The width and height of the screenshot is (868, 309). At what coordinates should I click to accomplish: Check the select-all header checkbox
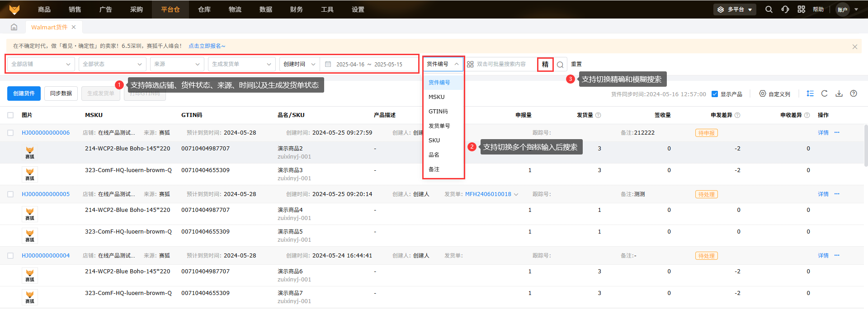click(10, 115)
